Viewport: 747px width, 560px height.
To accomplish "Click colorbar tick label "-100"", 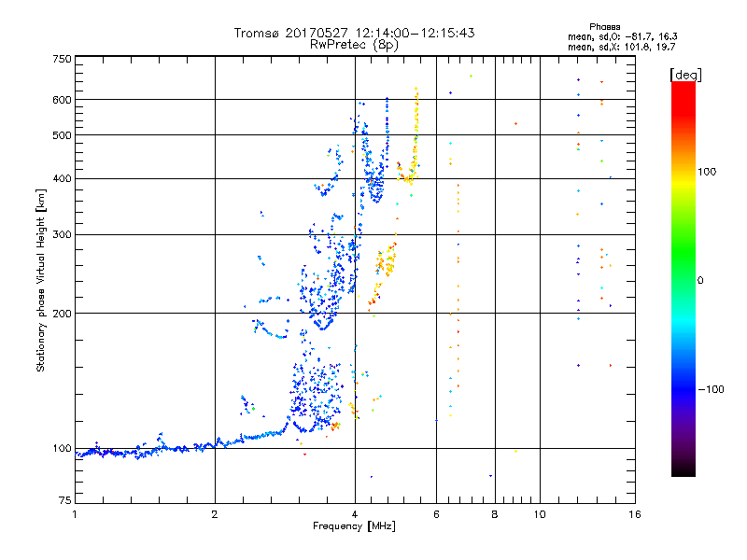I will point(711,389).
